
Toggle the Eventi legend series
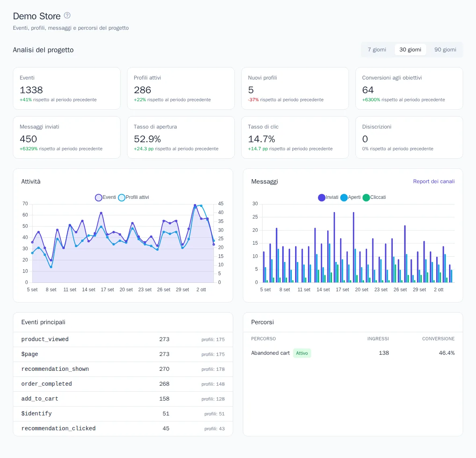point(105,197)
